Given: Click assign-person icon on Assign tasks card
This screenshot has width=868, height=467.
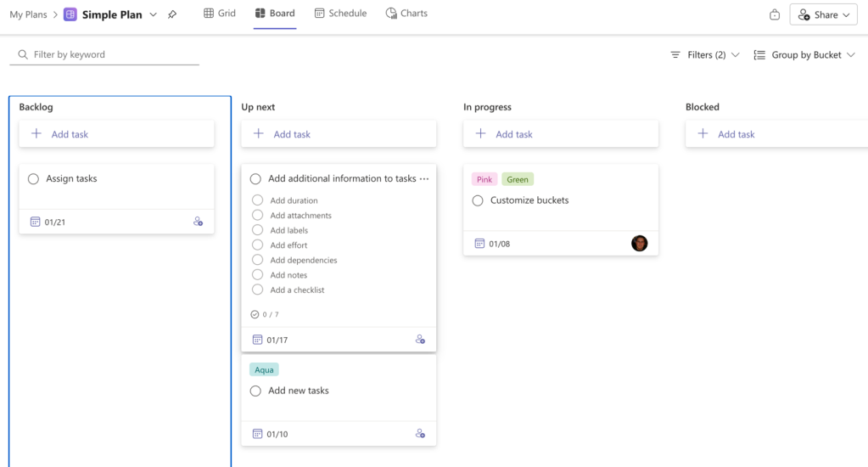Looking at the screenshot, I should tap(198, 222).
